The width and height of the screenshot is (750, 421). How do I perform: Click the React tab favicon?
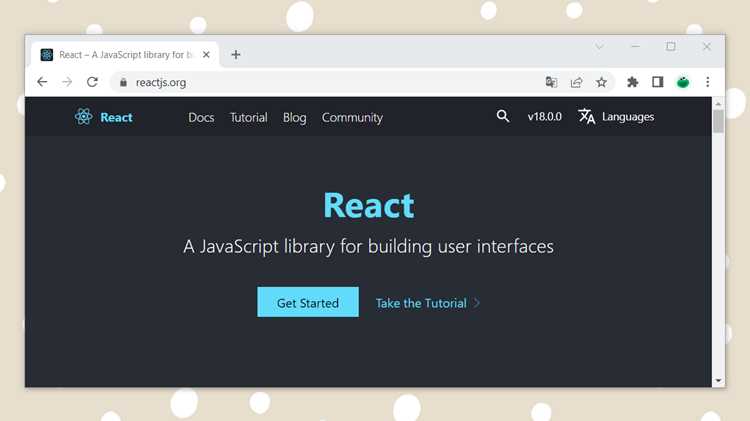click(x=47, y=55)
